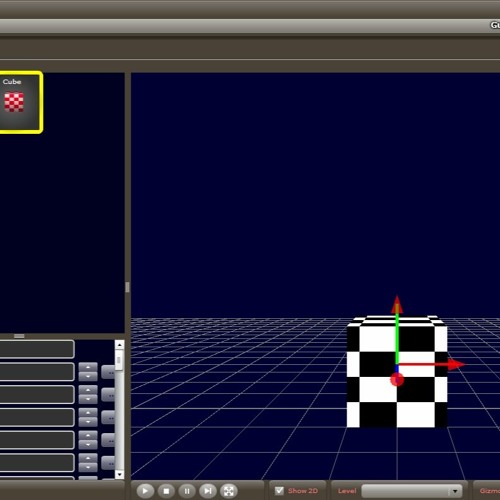Pause the running scene
This screenshot has height=500, width=500.
click(x=187, y=491)
